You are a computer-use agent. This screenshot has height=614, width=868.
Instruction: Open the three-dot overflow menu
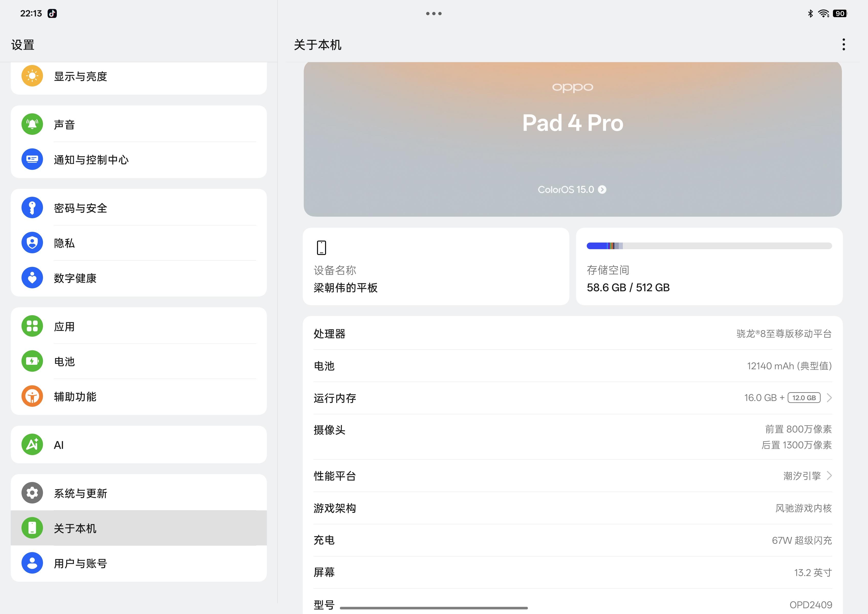[x=843, y=45]
